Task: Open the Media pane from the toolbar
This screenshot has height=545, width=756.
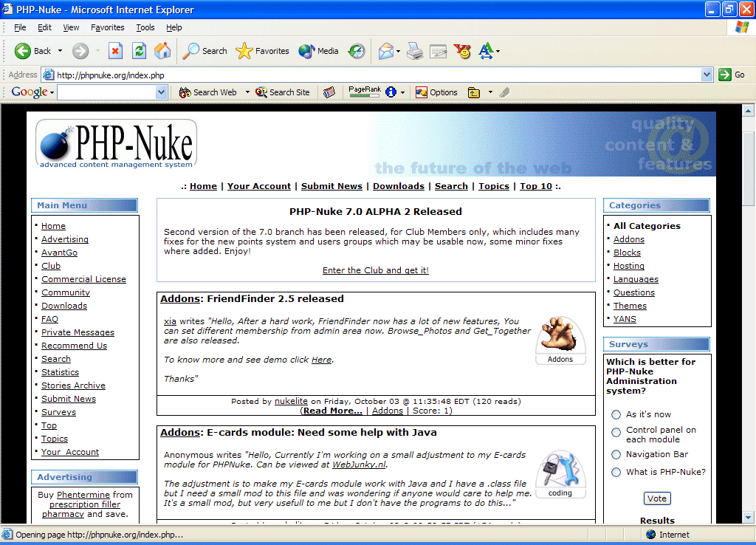Action: pos(318,51)
